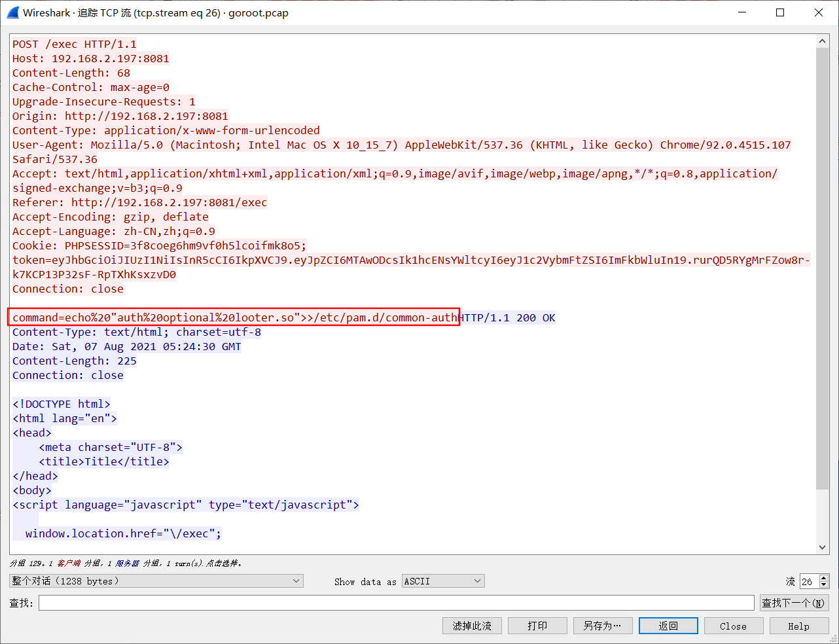
Task: Click the packet summary status text (分组 129)
Action: coord(126,563)
